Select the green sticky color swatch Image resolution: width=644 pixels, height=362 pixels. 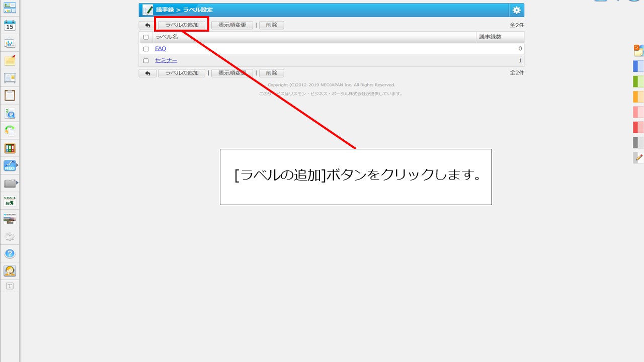click(638, 81)
